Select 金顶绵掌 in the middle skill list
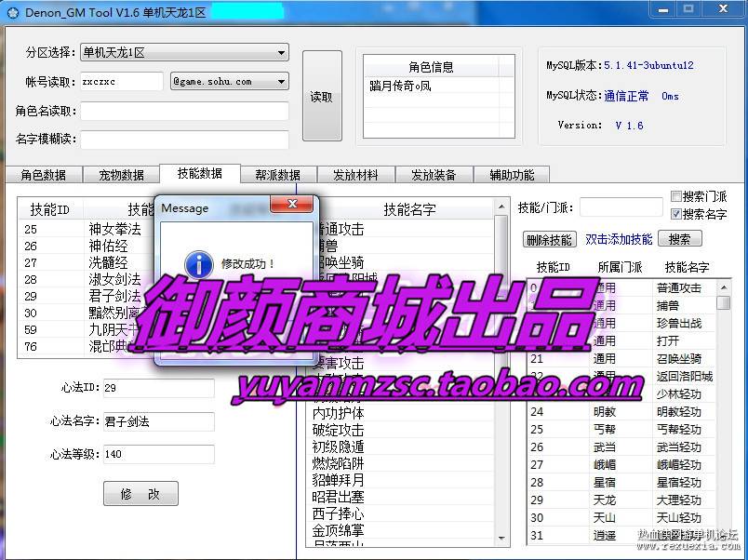Image resolution: width=748 pixels, height=560 pixels. point(402,530)
